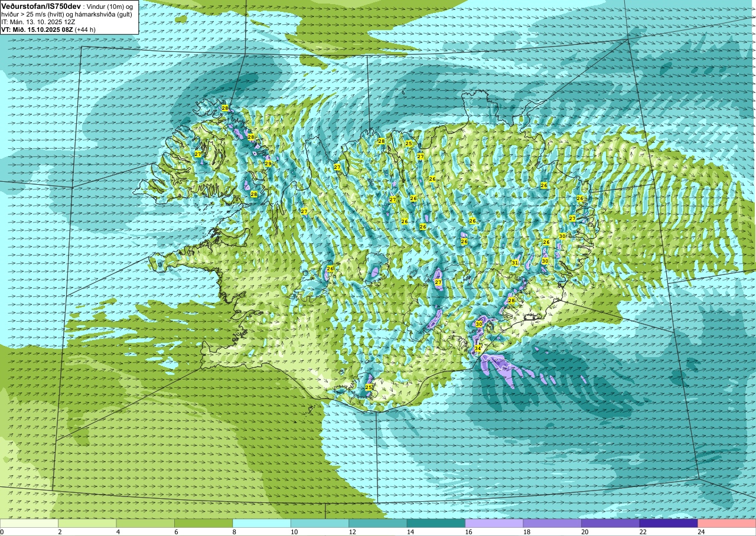Click the yellow gust label showing 29
Image resolution: width=756 pixels, height=536 pixels.
(x=268, y=164)
